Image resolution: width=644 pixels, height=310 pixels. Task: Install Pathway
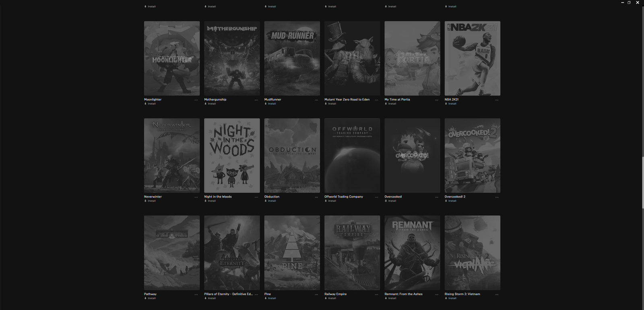150,298
